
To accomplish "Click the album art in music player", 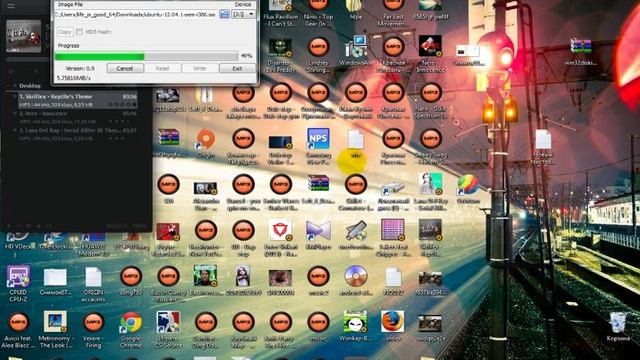I will pyautogui.click(x=24, y=36).
